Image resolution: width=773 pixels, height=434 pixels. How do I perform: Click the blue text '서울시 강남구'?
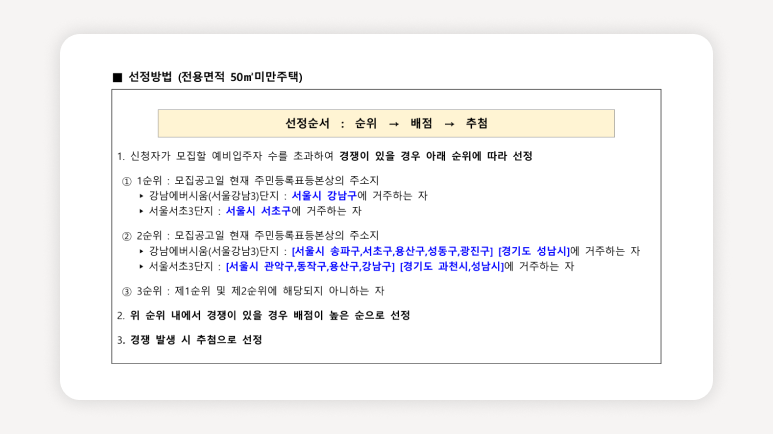[324, 196]
